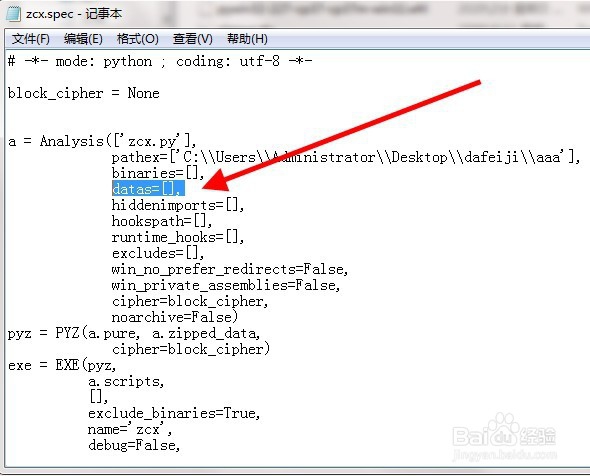Open the 帮助(H) menu
Screen dimensions: 590x476
(x=247, y=39)
